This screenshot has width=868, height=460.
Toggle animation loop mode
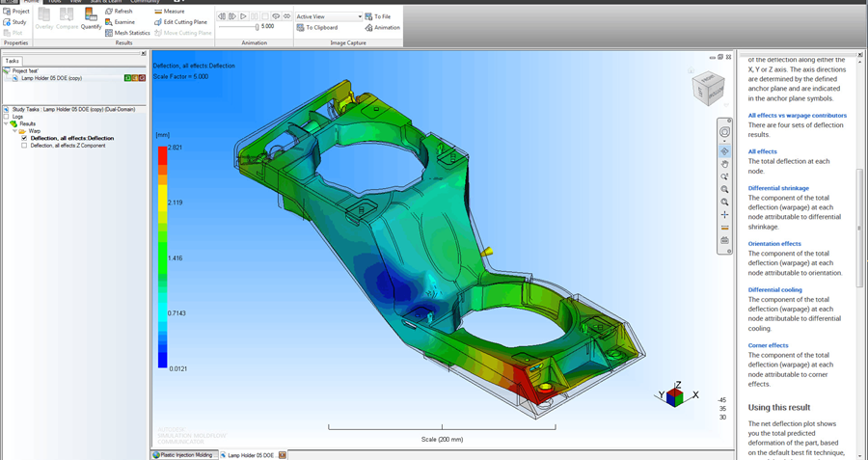[276, 16]
